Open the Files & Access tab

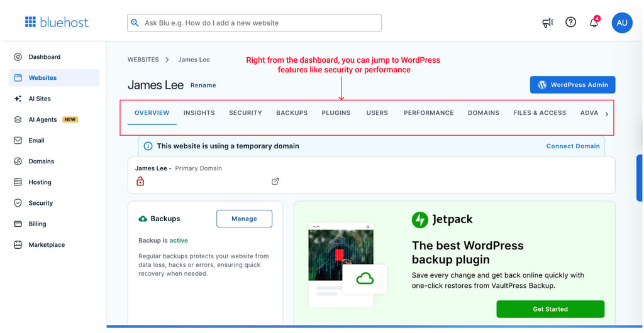click(x=540, y=112)
